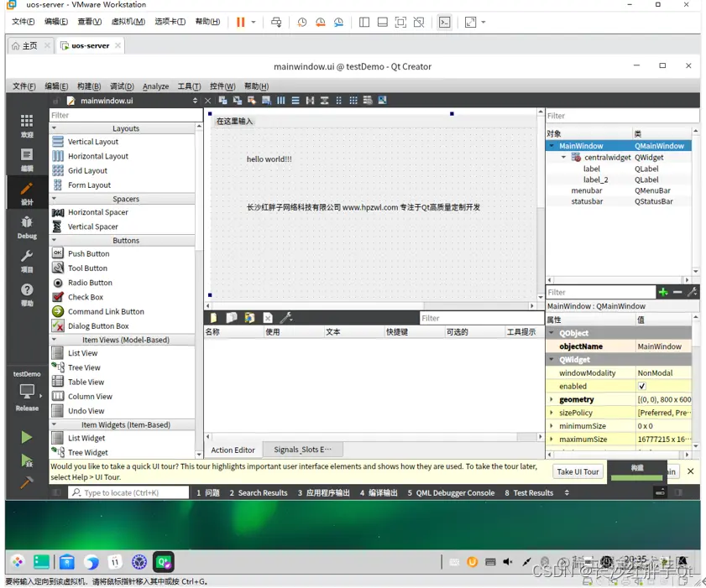Click the widget box Filter field
Viewport: 706px width, 588px height.
(126, 115)
